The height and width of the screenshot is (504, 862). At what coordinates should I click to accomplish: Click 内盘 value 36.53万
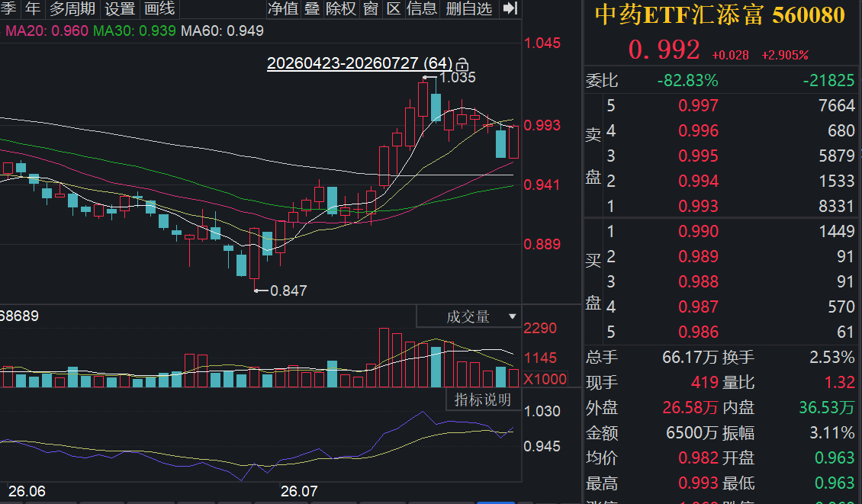[x=826, y=408]
